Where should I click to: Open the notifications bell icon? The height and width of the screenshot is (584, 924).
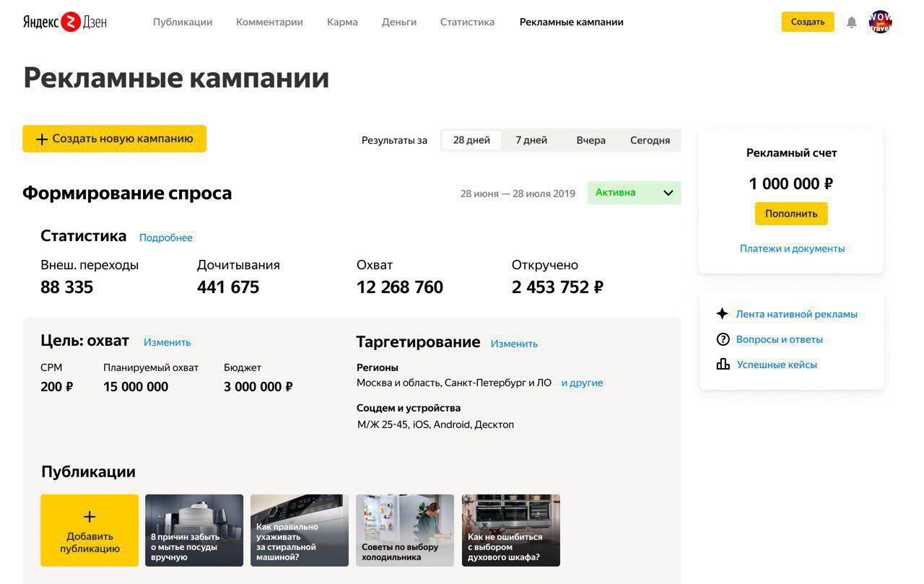852,22
